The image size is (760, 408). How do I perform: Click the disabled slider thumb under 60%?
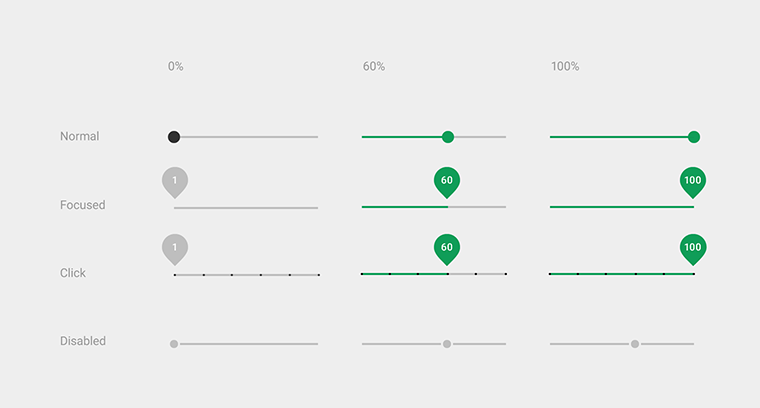click(x=447, y=344)
